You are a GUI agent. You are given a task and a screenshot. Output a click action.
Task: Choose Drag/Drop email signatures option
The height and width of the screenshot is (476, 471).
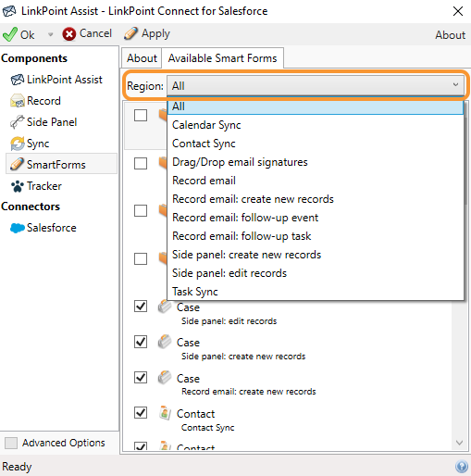(x=316, y=162)
